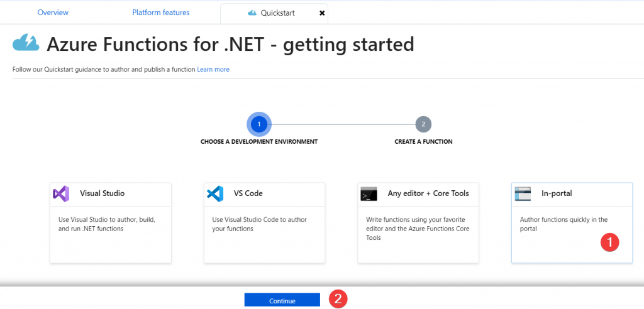Switch to Platform features tab

click(160, 13)
